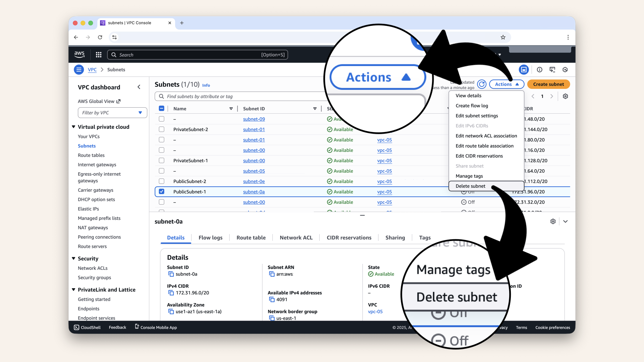This screenshot has height=362, width=644.
Task: Collapse the VPC dashboard side panel
Action: point(139,87)
